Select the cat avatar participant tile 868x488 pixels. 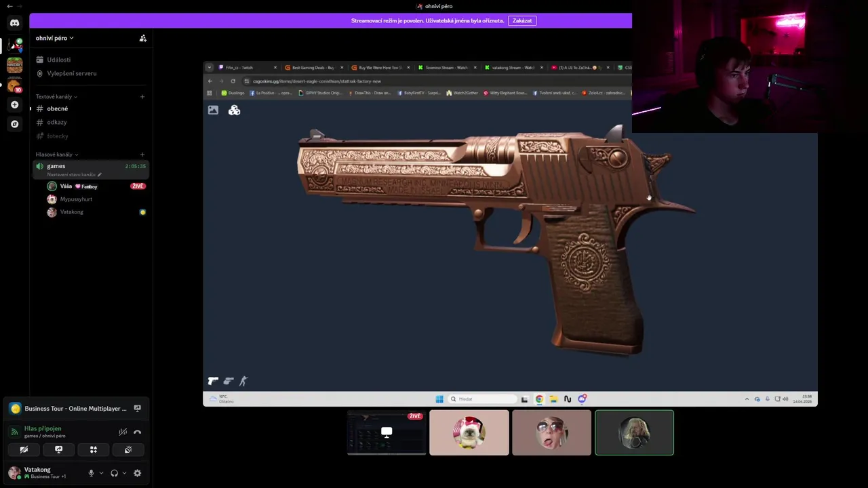(x=469, y=432)
